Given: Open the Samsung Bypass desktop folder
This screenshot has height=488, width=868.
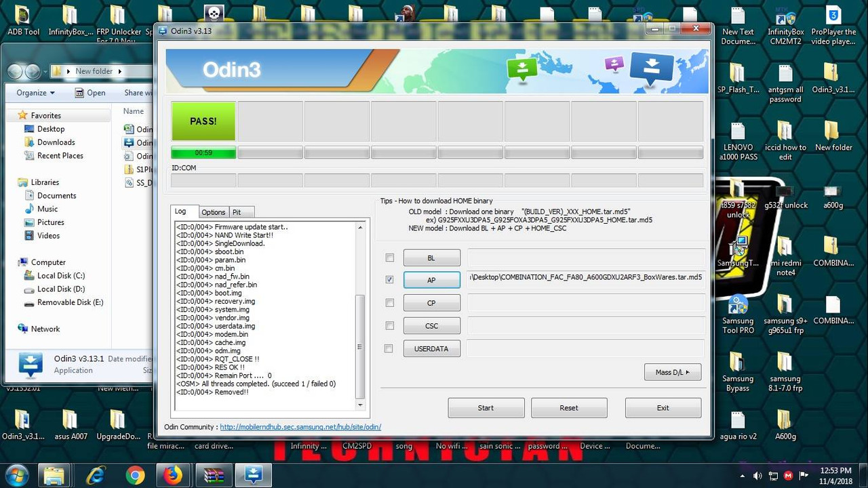Looking at the screenshot, I should pos(738,372).
